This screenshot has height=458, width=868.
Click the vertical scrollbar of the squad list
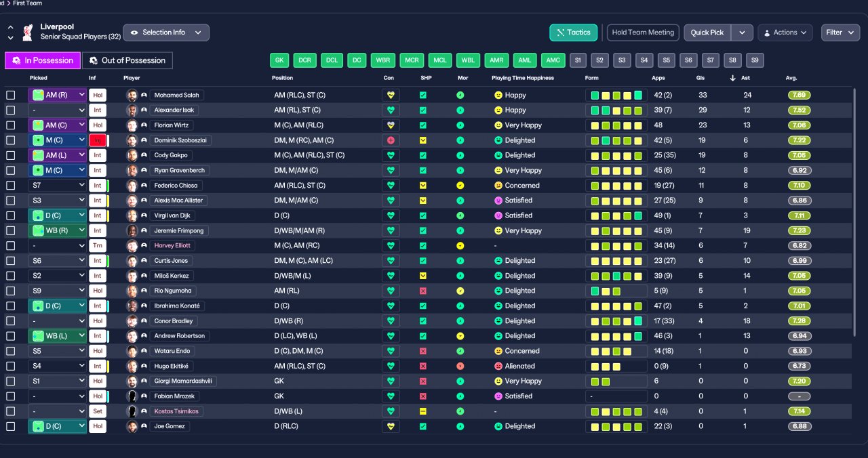[x=854, y=213]
